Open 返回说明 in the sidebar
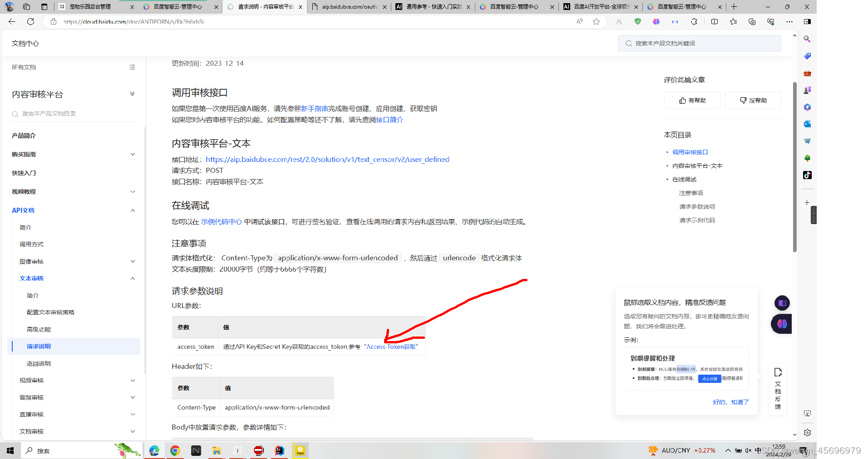Viewport: 868px width, 459px height. click(39, 363)
